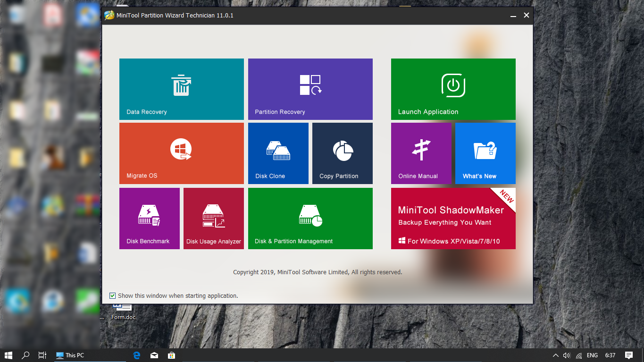The image size is (644, 362).
Task: Open Task View from the taskbar
Action: (x=42, y=355)
